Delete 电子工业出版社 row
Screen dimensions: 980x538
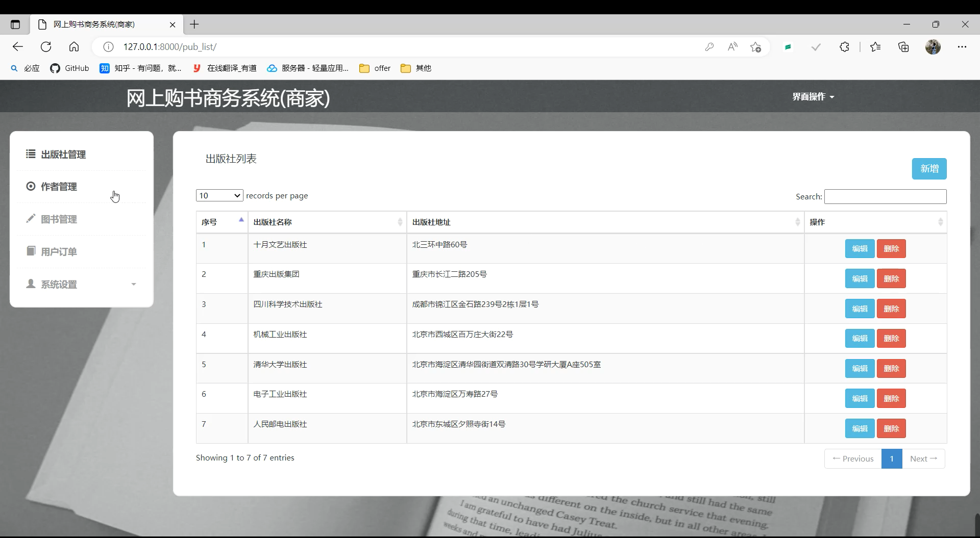coord(891,398)
